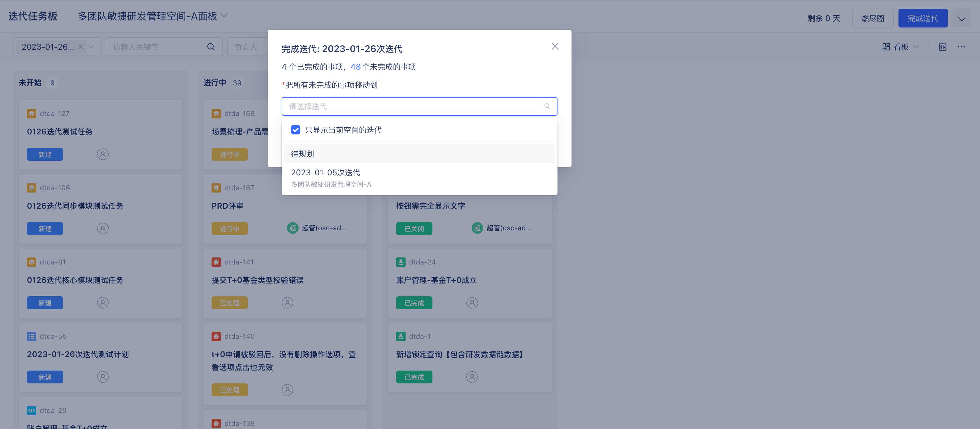Assign owner on dtda-127 card

[x=103, y=154]
